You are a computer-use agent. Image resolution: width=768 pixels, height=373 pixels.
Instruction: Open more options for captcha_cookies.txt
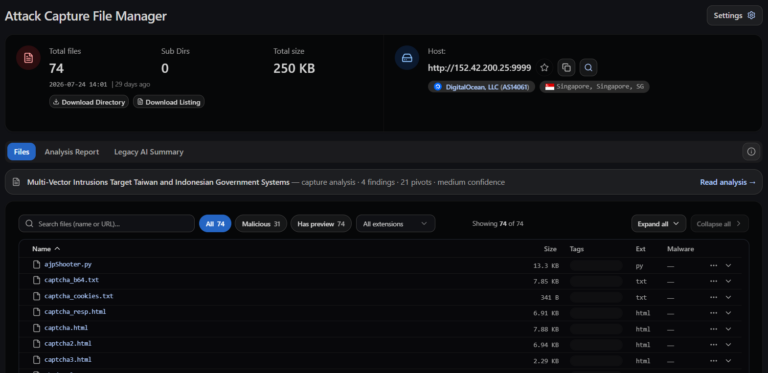tap(713, 297)
